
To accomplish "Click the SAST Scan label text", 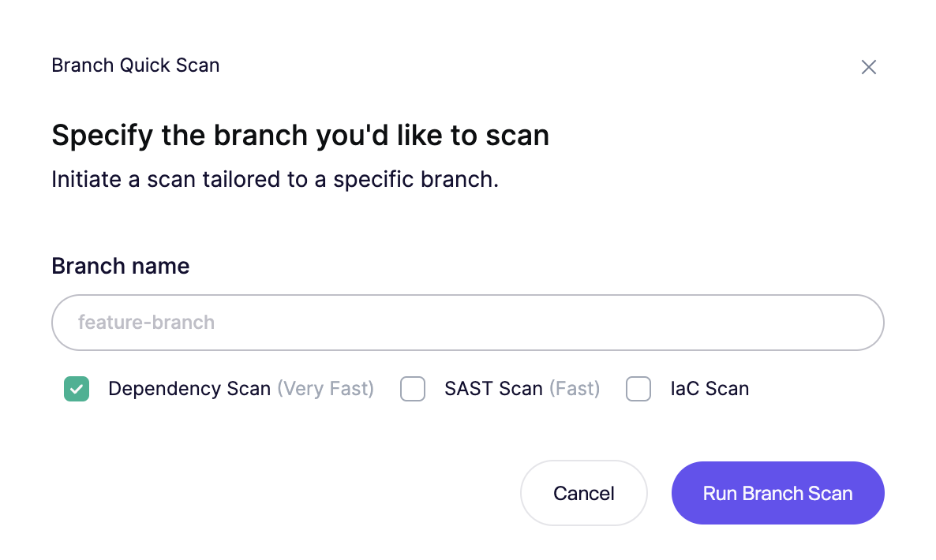I will coord(493,389).
